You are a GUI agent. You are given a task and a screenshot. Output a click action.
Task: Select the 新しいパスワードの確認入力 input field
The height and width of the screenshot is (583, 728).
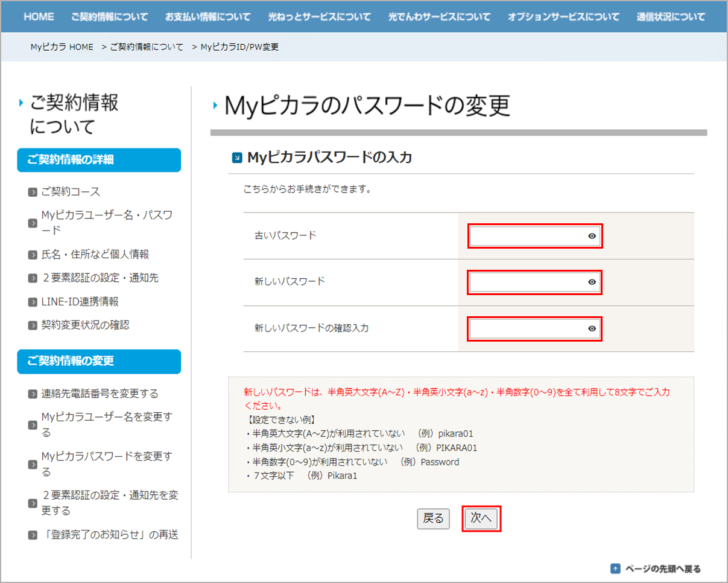pos(535,328)
